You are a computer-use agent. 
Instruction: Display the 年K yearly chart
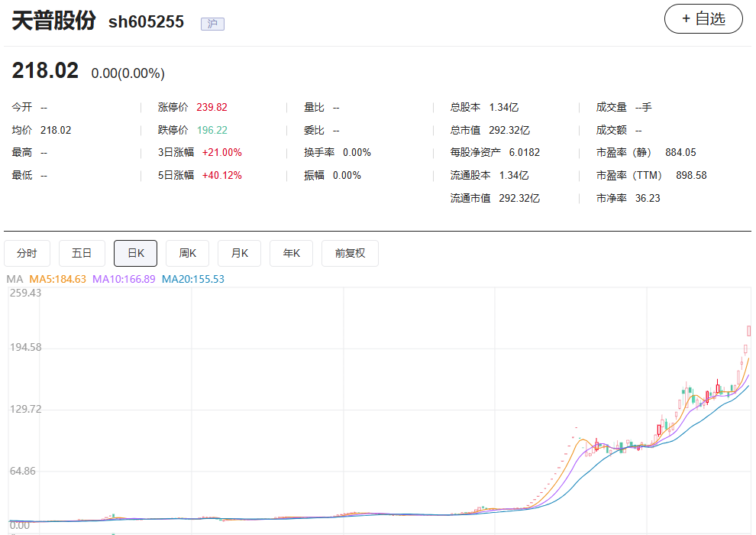291,253
